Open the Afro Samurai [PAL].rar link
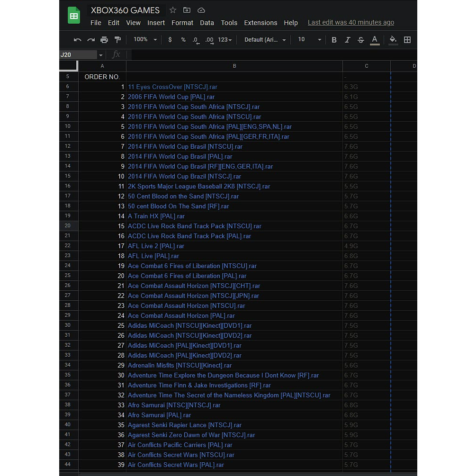This screenshot has width=476, height=476. tap(159, 415)
